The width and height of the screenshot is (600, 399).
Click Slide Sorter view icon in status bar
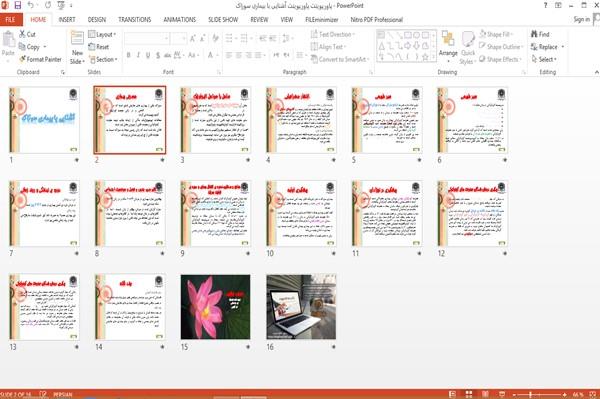[469, 394]
